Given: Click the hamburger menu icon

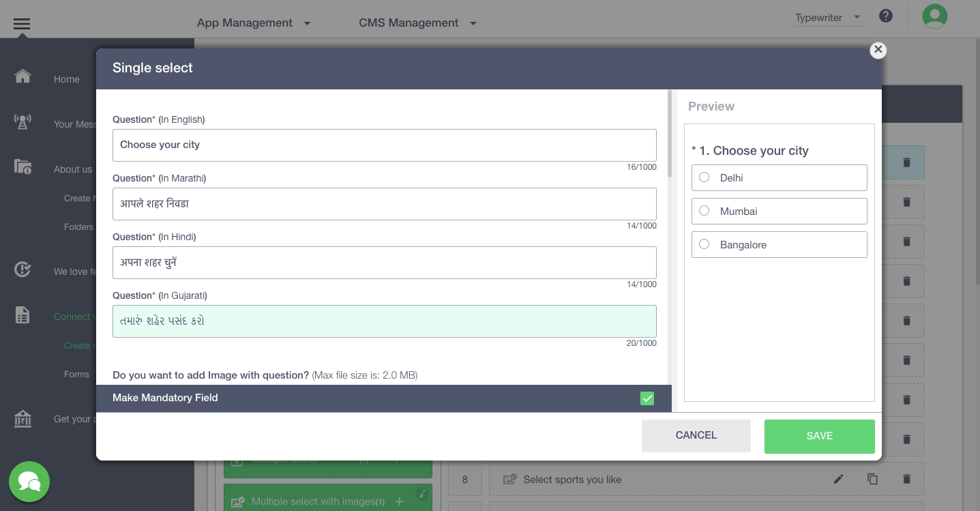Looking at the screenshot, I should pyautogui.click(x=22, y=24).
